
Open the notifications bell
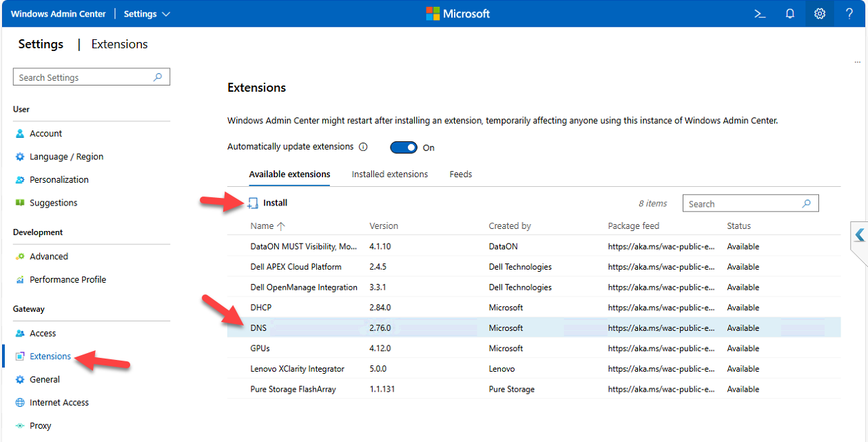coord(790,14)
